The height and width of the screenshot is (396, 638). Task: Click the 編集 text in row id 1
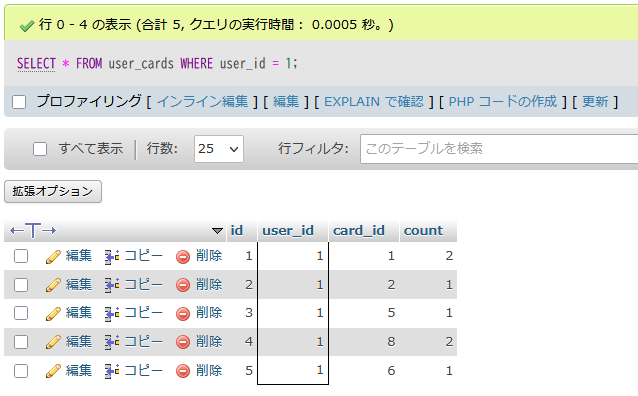(79, 256)
